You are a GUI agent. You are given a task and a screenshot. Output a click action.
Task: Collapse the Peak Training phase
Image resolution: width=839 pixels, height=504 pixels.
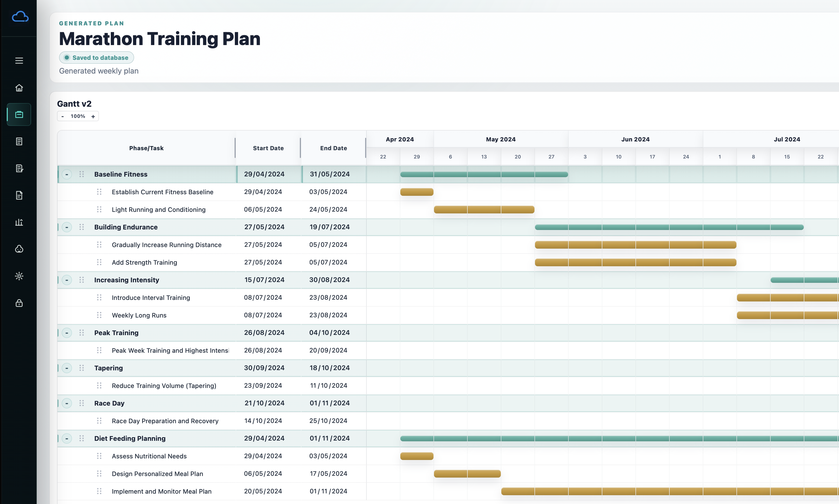67,333
